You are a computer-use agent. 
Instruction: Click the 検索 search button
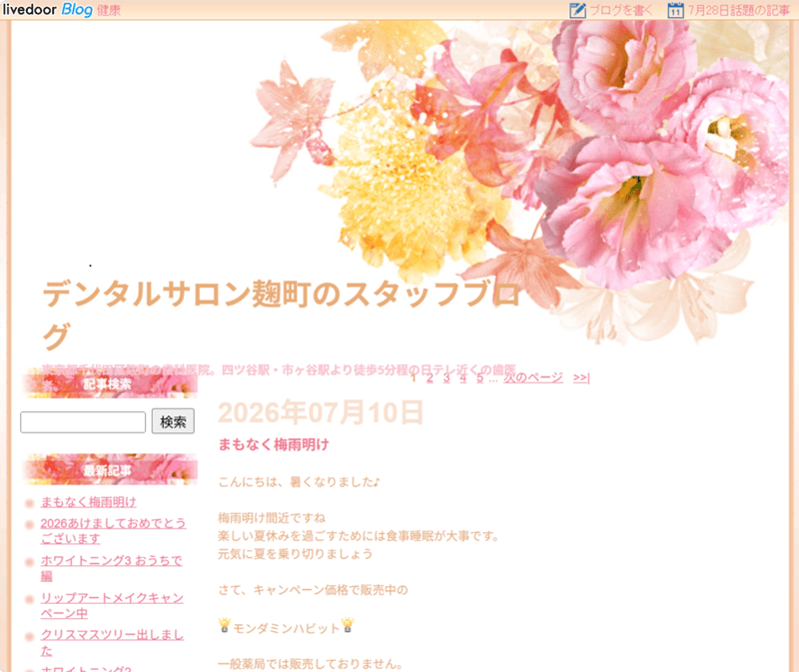[x=173, y=421]
